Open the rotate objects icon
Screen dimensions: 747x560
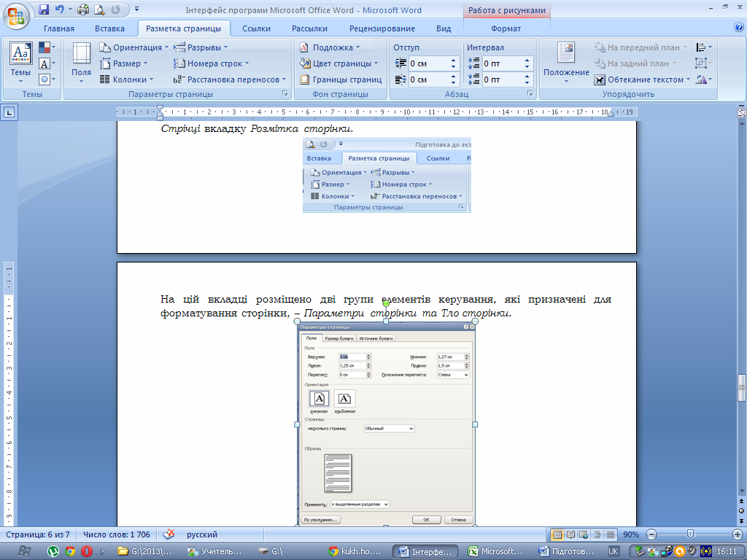click(704, 79)
